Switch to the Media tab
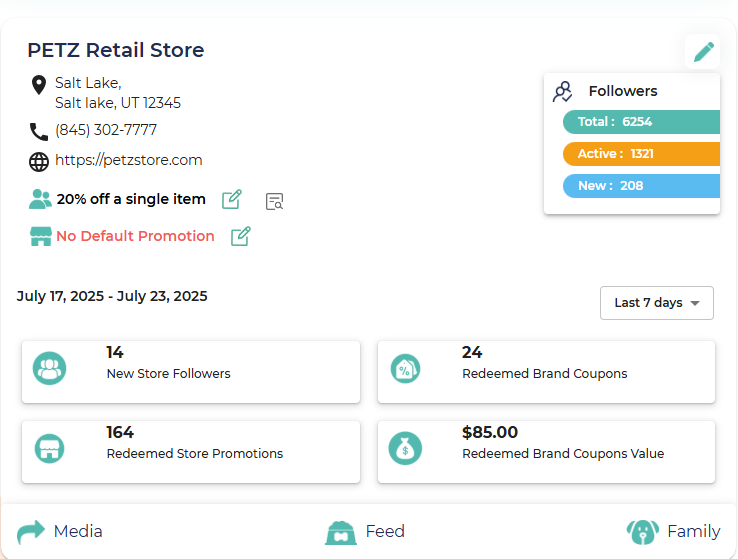Screen dimensions: 738x559 60,531
